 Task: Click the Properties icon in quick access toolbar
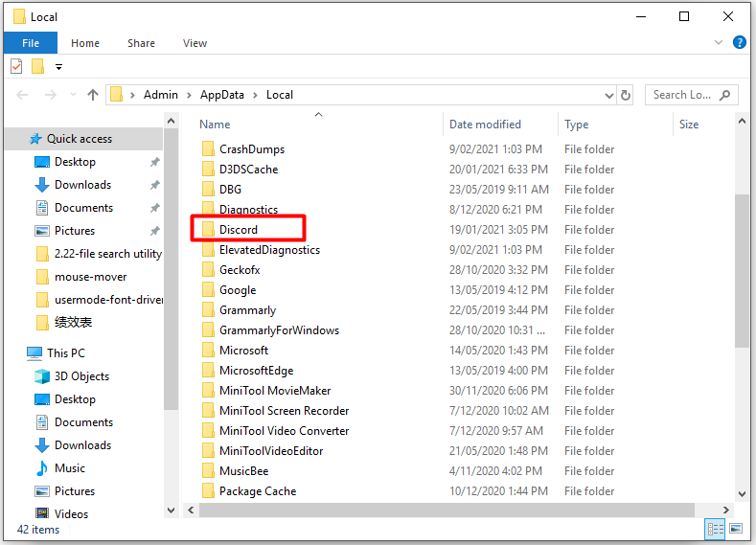tap(16, 66)
